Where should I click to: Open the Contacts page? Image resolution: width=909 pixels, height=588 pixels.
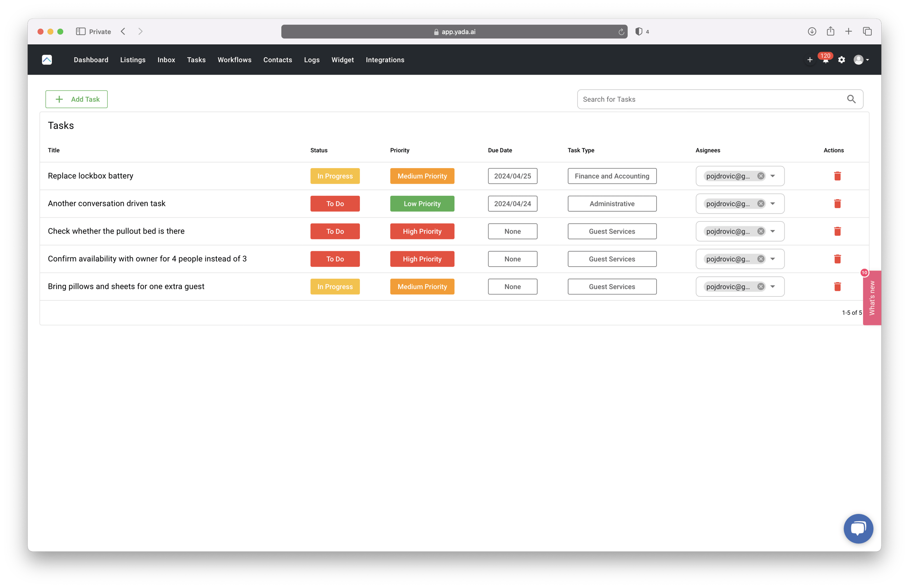tap(278, 60)
